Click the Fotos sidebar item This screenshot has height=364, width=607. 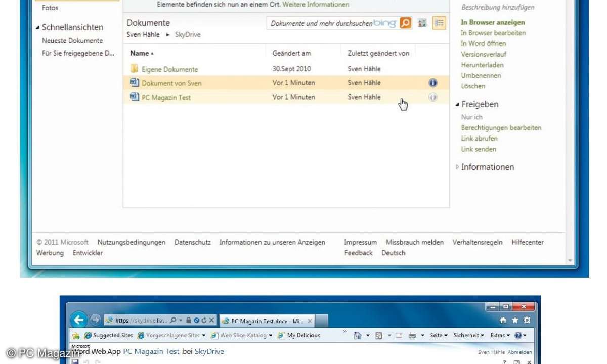(50, 8)
